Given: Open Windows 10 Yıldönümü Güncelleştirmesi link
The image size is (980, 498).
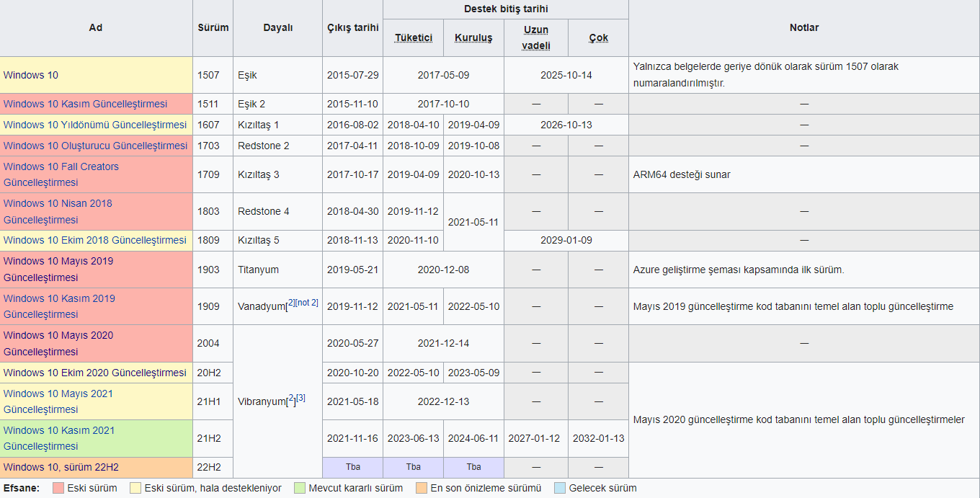Looking at the screenshot, I should point(95,125).
